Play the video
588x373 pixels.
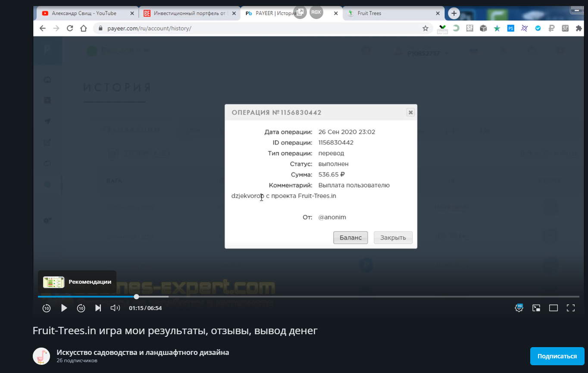pos(64,308)
